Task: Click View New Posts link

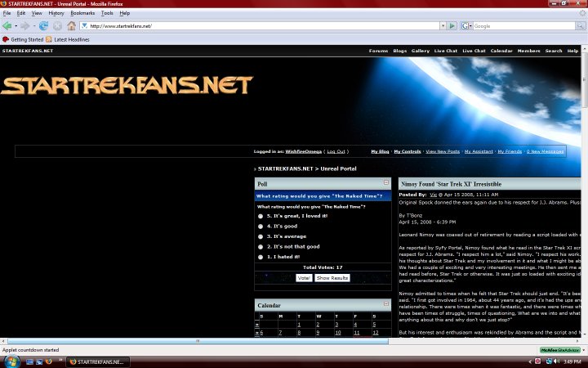Action: pos(443,151)
